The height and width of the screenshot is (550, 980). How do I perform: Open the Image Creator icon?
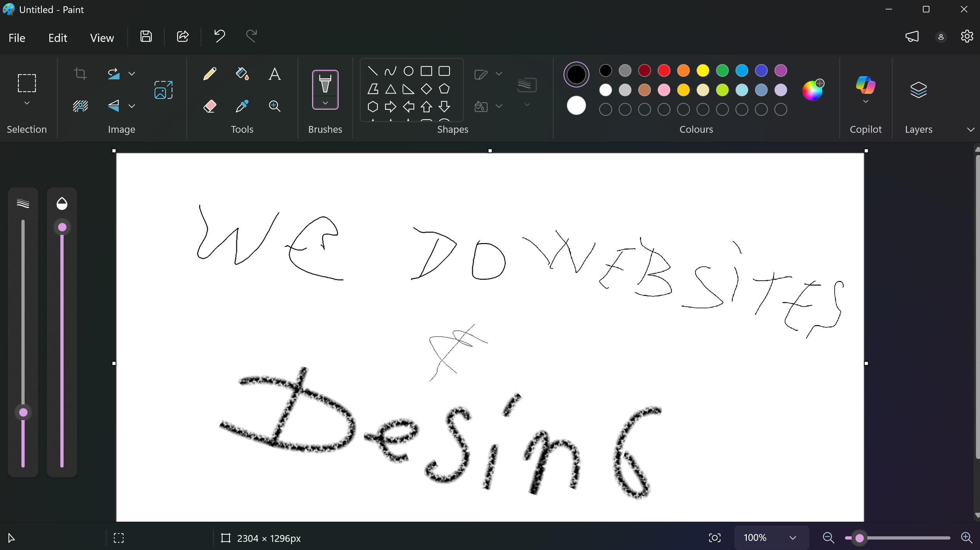tap(163, 90)
